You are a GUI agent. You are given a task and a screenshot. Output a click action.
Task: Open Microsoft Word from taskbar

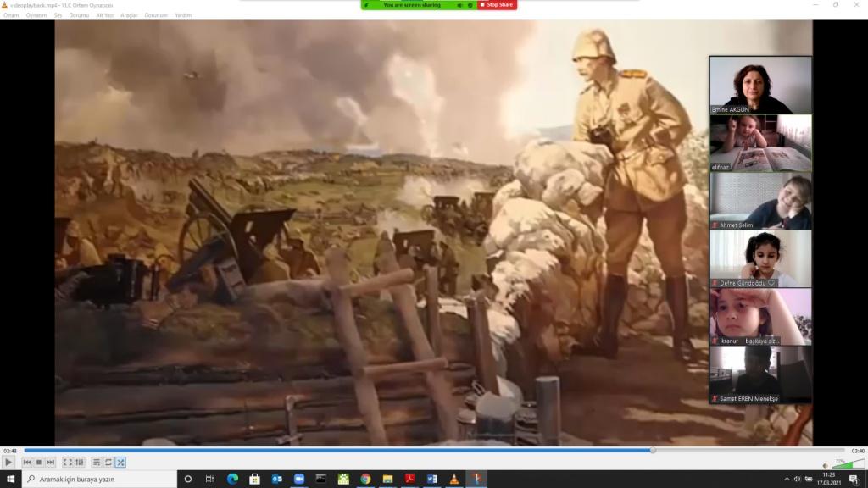point(431,480)
